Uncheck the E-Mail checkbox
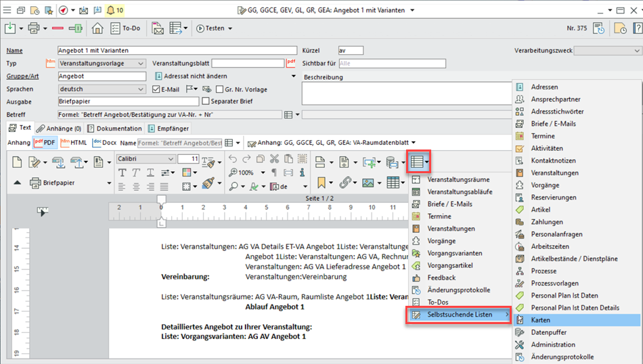This screenshot has height=364, width=643. (x=157, y=89)
